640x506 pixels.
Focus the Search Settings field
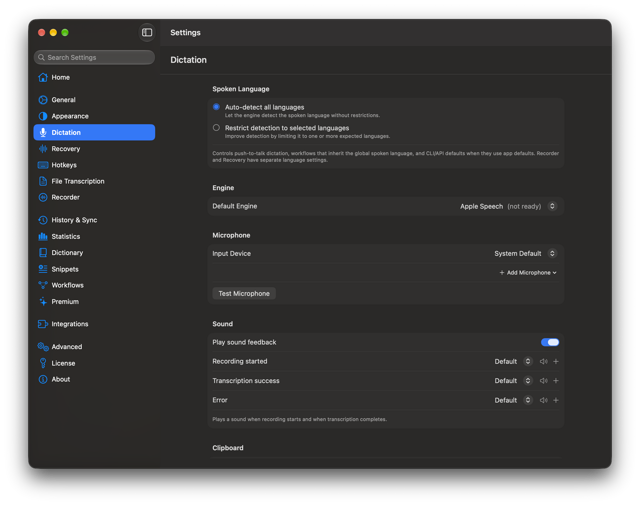pos(94,57)
